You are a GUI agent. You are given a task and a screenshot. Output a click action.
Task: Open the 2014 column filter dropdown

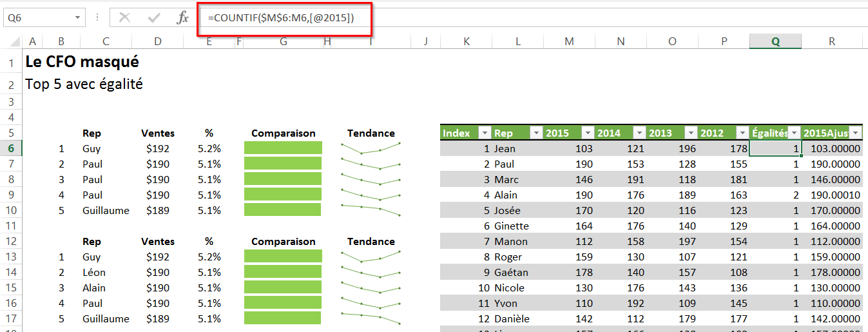point(638,133)
